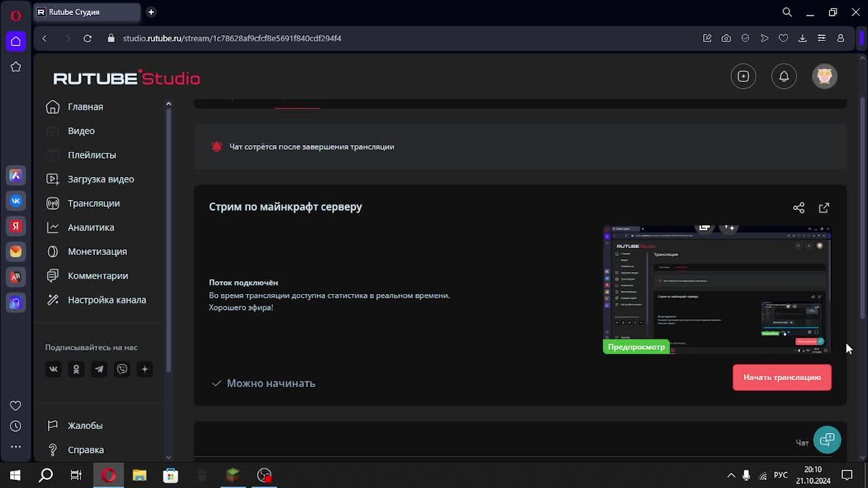Viewport: 868px width, 488px height.
Task: Open Windows notification center icon
Action: click(x=847, y=475)
